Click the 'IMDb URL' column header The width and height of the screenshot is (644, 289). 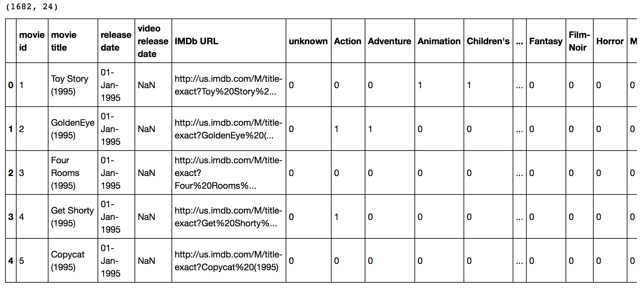point(196,41)
